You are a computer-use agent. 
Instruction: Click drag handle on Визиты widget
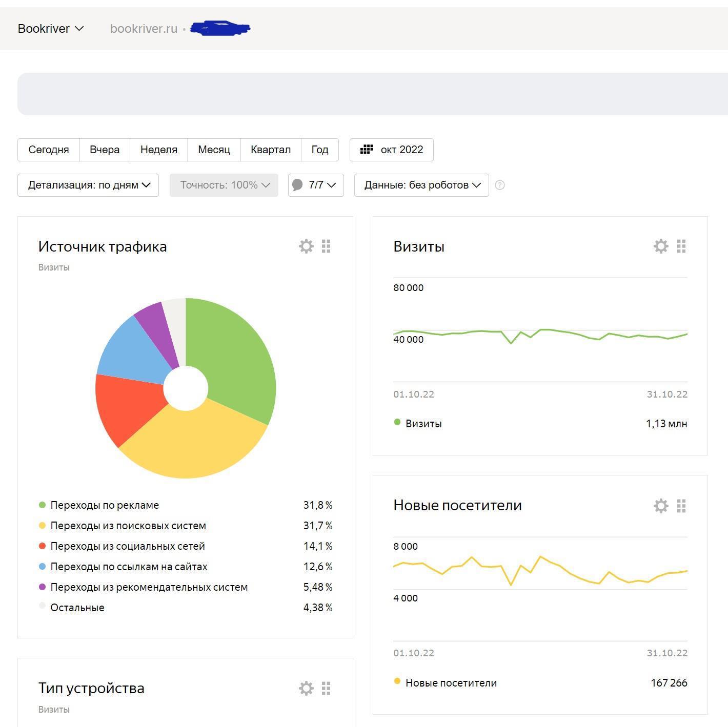click(681, 246)
